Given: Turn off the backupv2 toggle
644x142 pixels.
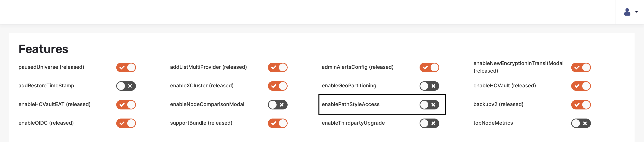Looking at the screenshot, I should tap(581, 105).
